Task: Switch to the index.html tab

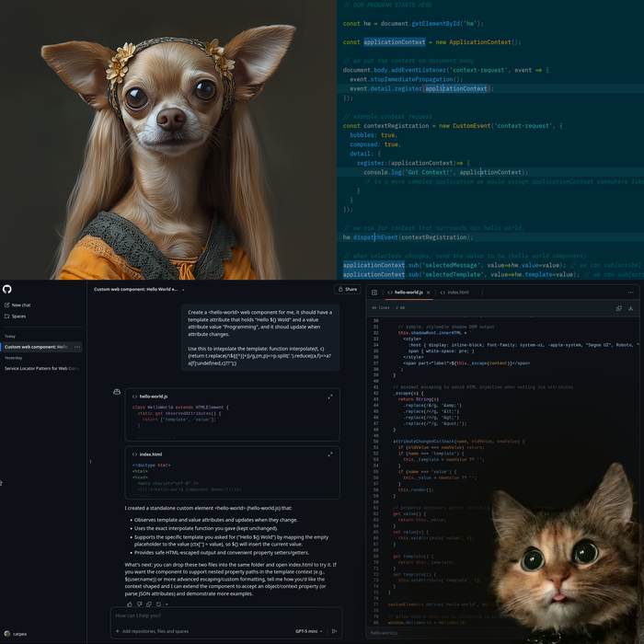Action: [x=456, y=292]
